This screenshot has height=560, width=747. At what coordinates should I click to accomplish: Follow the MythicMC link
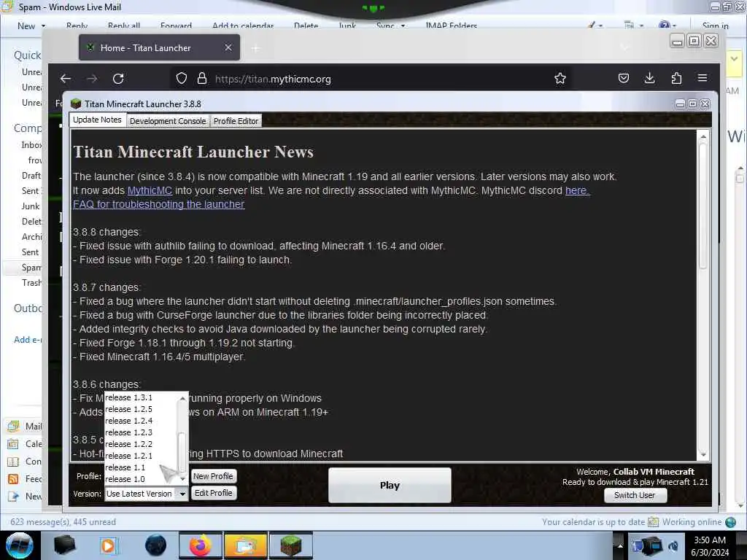point(150,190)
